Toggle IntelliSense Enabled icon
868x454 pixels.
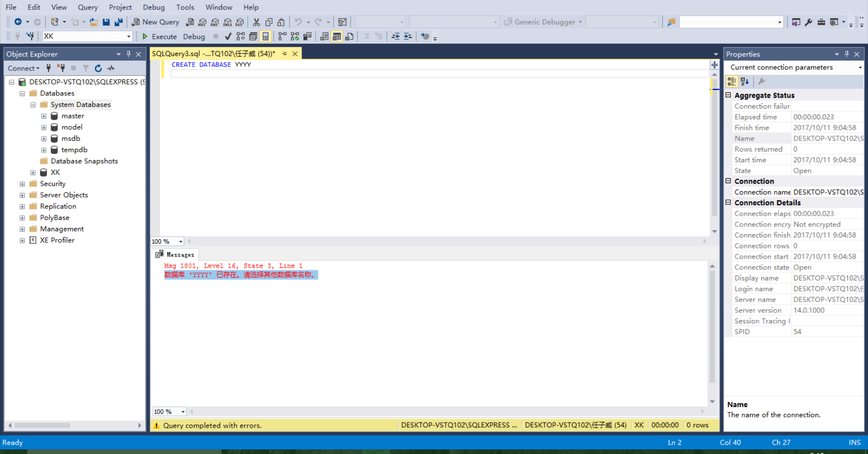pyautogui.click(x=266, y=36)
